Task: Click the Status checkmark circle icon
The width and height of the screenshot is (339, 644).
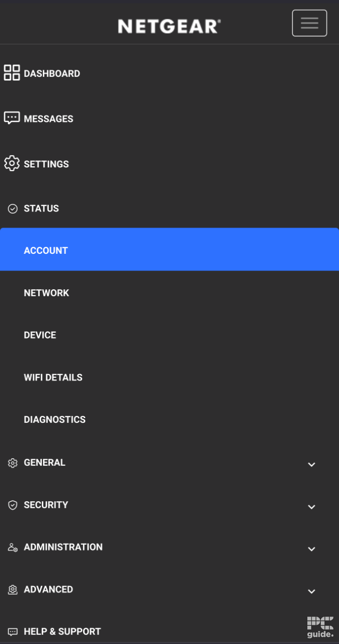Action: (x=13, y=209)
